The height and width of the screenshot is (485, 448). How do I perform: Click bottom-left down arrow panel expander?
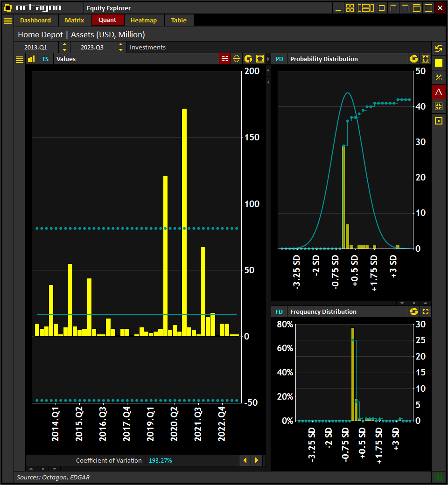coord(55,469)
